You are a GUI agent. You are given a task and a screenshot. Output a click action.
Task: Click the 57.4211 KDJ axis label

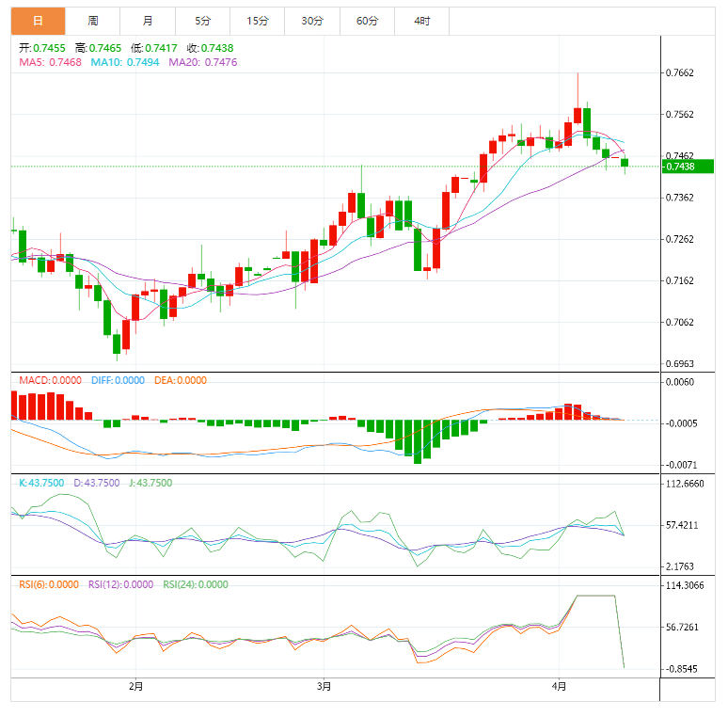click(x=682, y=525)
